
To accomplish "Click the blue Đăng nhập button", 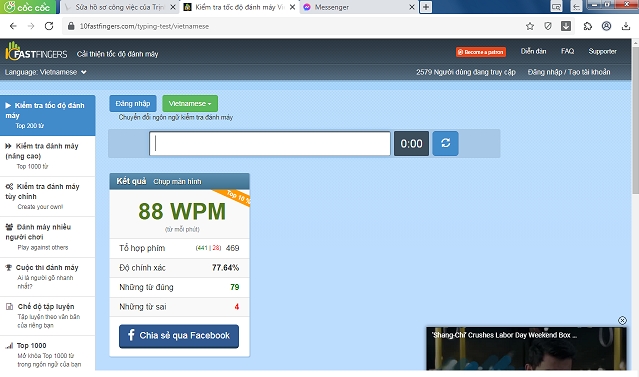I will pyautogui.click(x=133, y=104).
